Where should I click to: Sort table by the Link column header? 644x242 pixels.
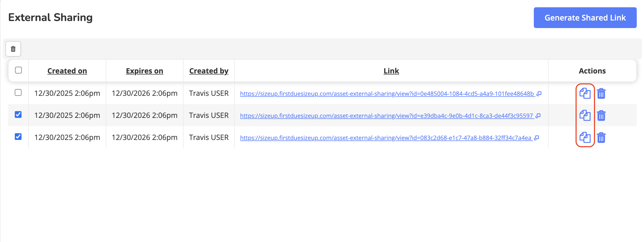(391, 71)
